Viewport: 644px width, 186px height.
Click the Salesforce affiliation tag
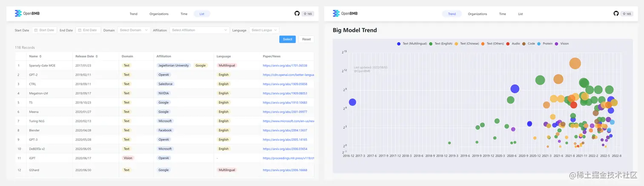click(166, 84)
